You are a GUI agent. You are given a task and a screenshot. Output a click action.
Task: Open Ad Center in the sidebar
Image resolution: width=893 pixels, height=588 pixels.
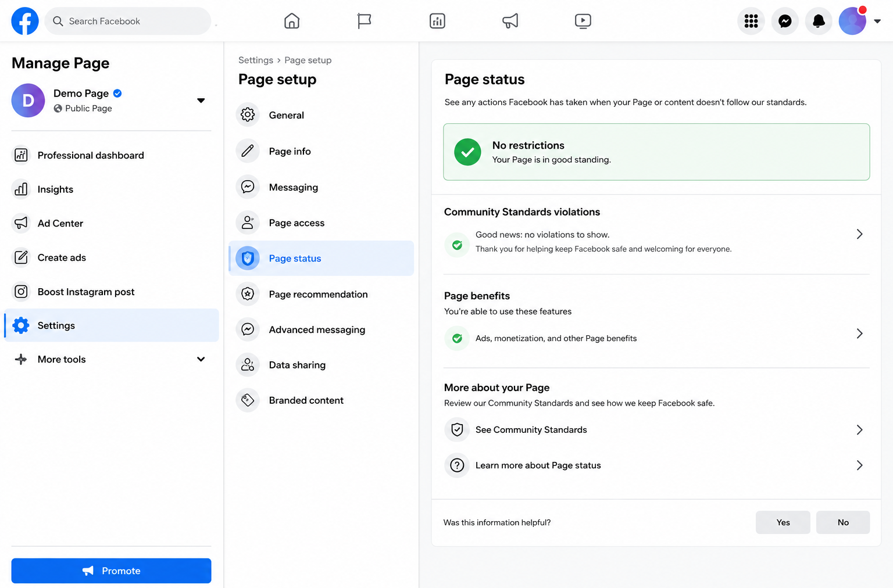point(112,223)
